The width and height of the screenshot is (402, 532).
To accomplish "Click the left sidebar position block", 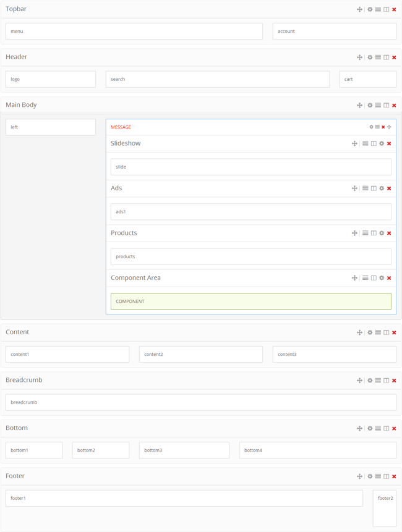I will (51, 127).
